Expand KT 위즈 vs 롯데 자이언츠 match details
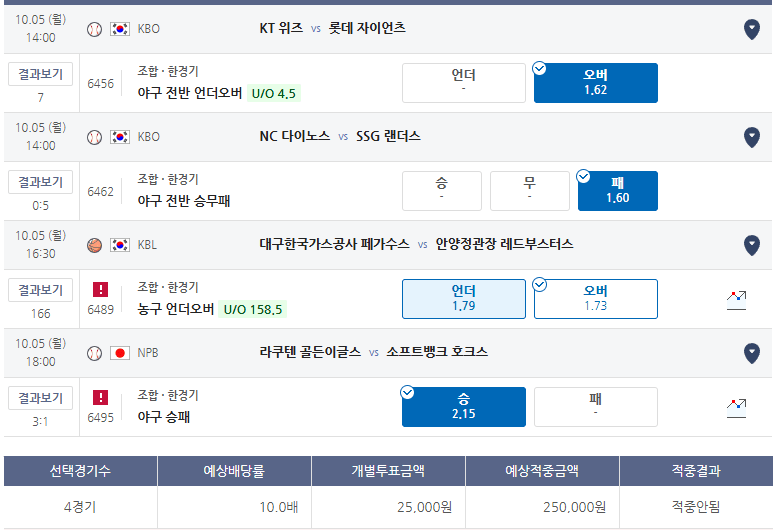Screen dimensions: 775x530 pyautogui.click(x=752, y=30)
